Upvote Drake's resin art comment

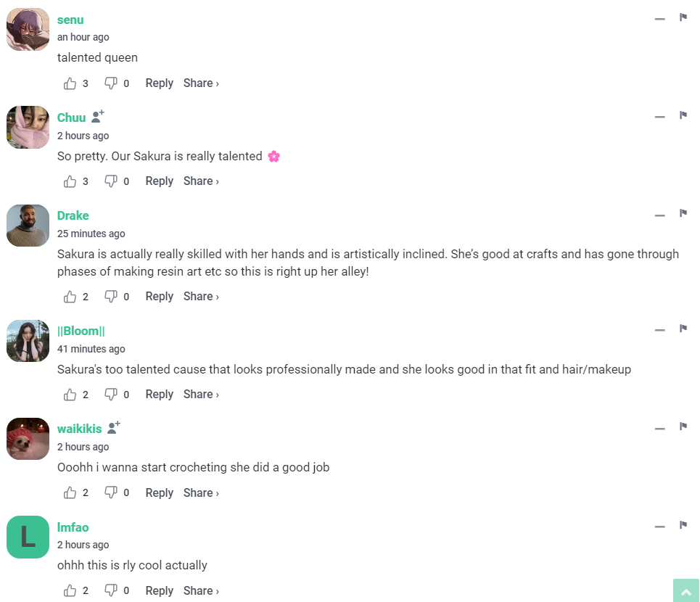point(70,297)
